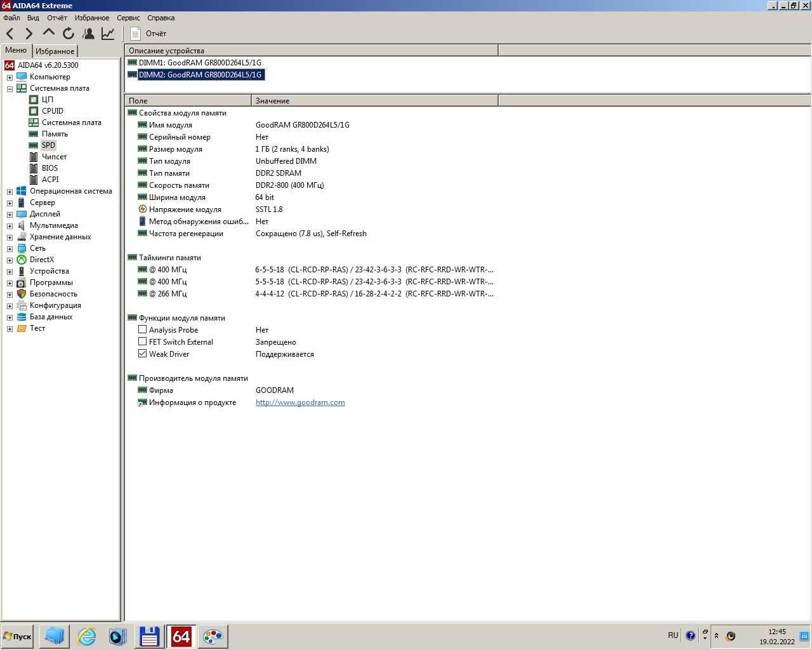
Task: Click the Forward navigation arrow
Action: tap(29, 34)
